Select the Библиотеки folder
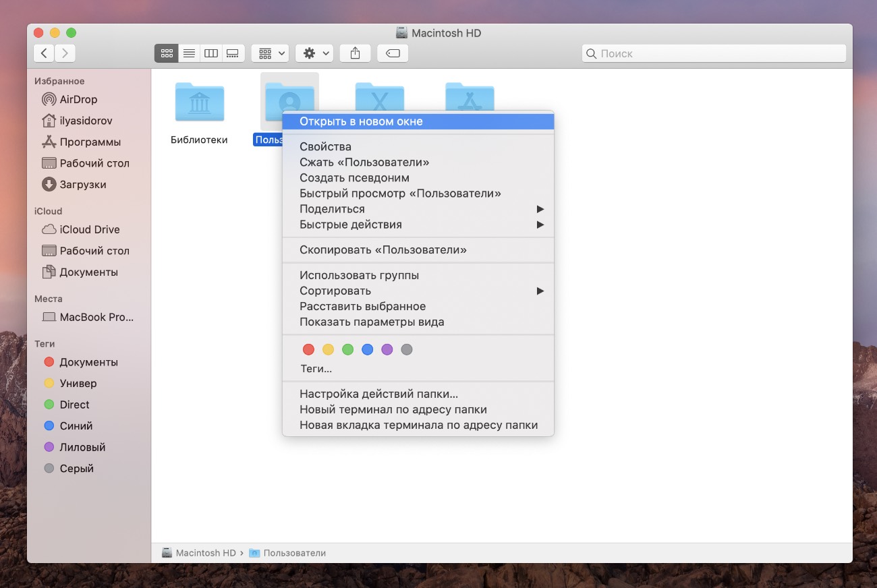The image size is (877, 588). 200,102
